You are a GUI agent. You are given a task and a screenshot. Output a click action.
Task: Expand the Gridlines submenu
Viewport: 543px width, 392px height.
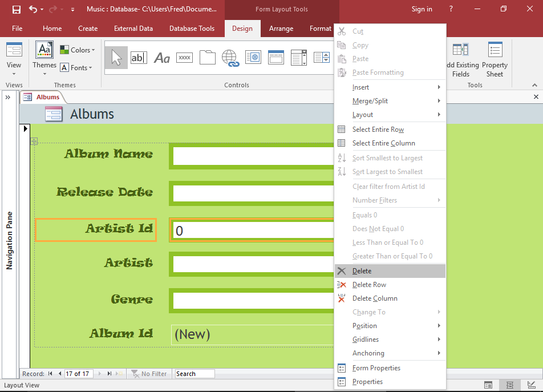click(x=390, y=340)
